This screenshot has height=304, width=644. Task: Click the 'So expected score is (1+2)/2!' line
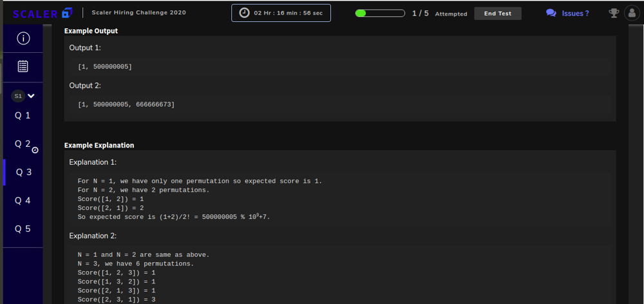[174, 217]
